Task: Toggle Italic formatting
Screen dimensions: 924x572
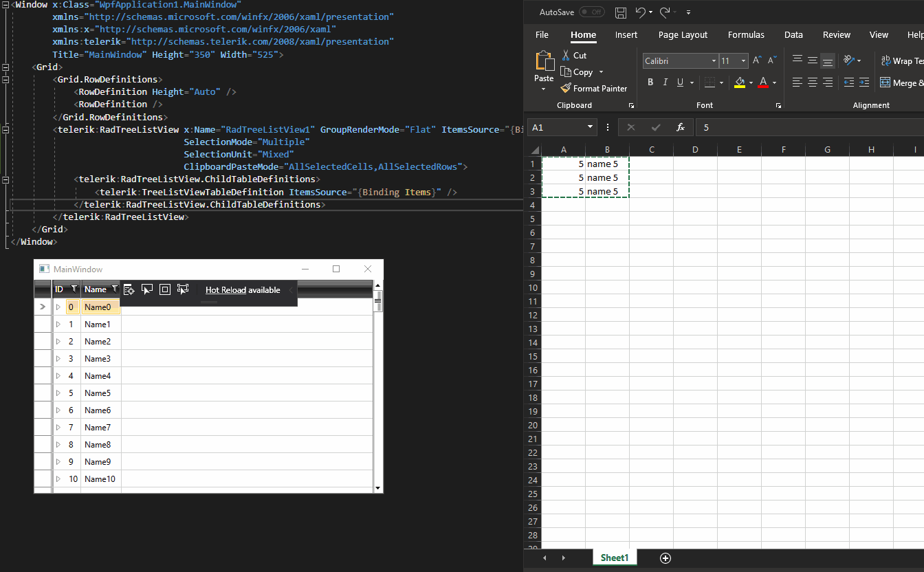Action: [x=665, y=82]
